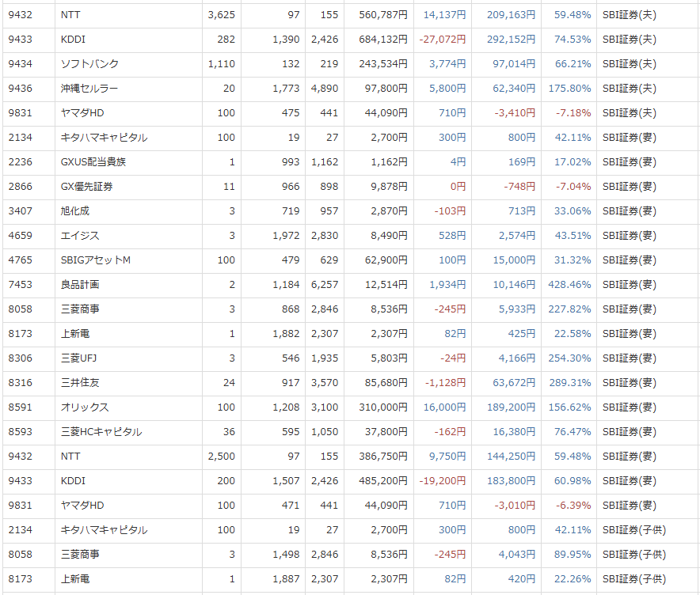The height and width of the screenshot is (595, 700).
Task: Click the profit value 420円
Action: click(x=521, y=579)
